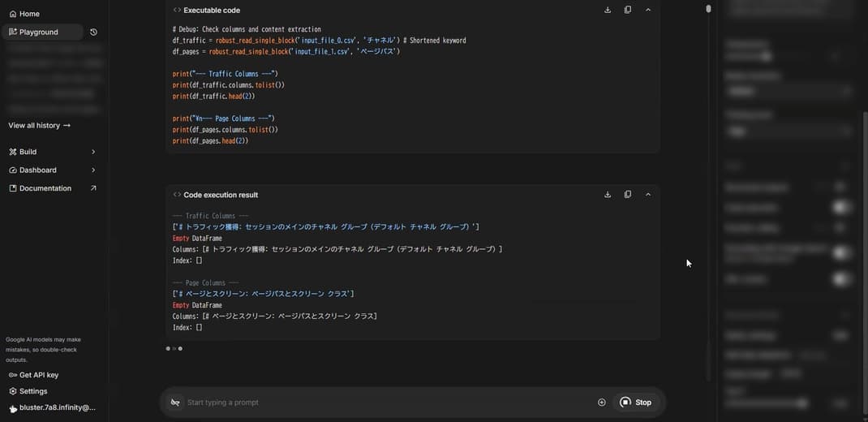Click the '# Debug: Check columns and content extraction' comment
The height and width of the screenshot is (422, 868).
pyautogui.click(x=247, y=29)
